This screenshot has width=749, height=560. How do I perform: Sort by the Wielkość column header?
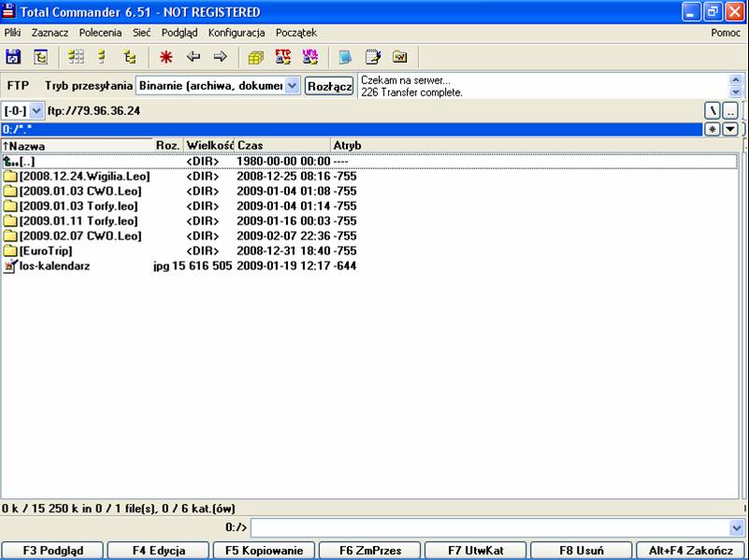[x=209, y=146]
